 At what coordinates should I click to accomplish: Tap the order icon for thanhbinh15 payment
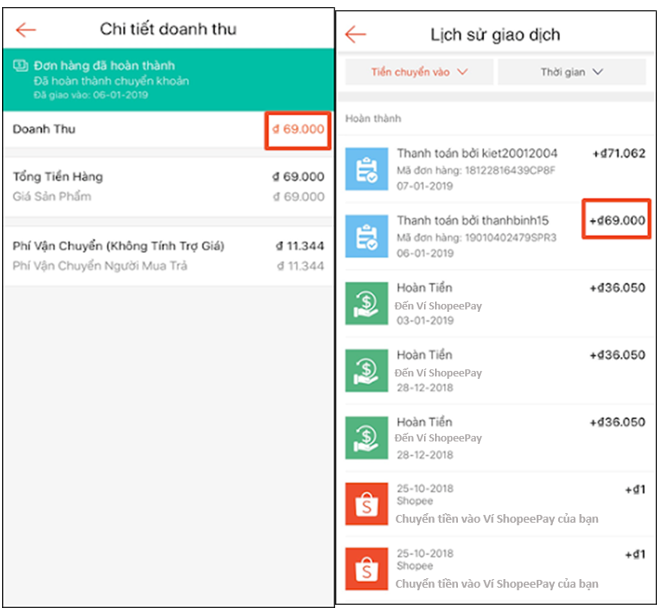point(366,236)
